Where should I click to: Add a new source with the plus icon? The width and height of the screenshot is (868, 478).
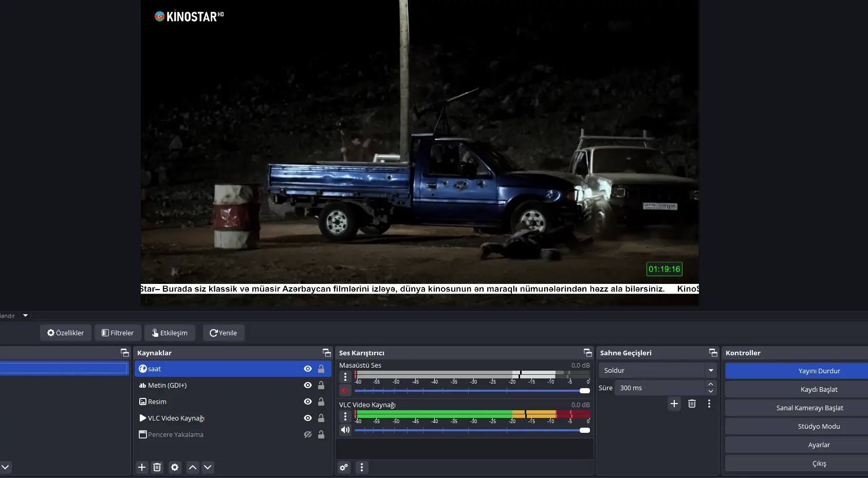click(142, 467)
